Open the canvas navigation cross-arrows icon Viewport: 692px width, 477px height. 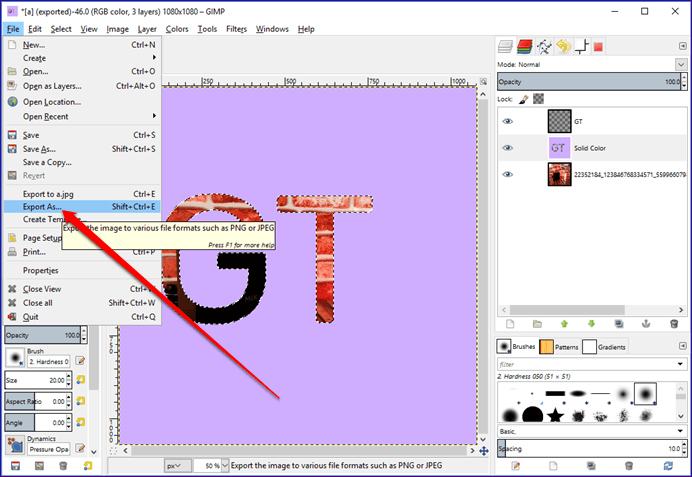point(484,451)
